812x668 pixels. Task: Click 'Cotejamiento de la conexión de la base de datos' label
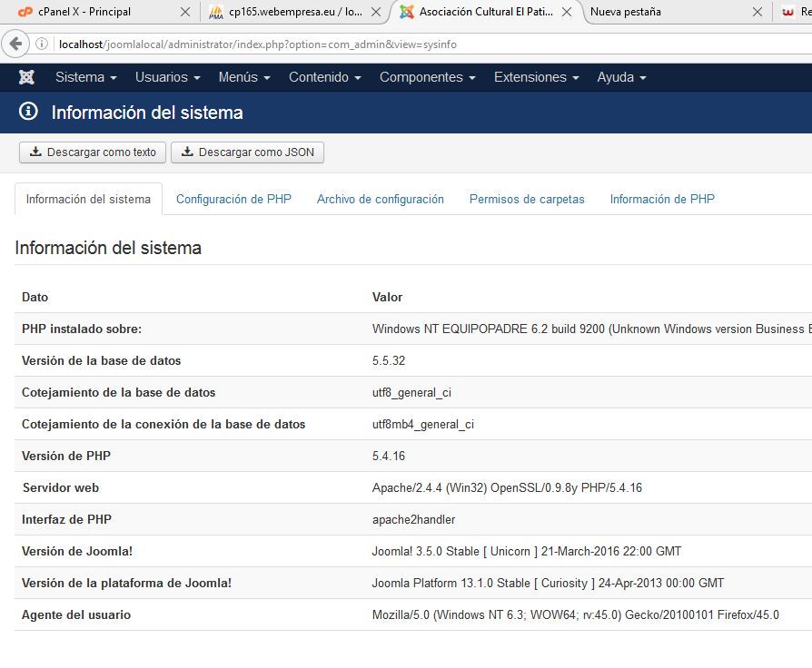[x=163, y=424]
